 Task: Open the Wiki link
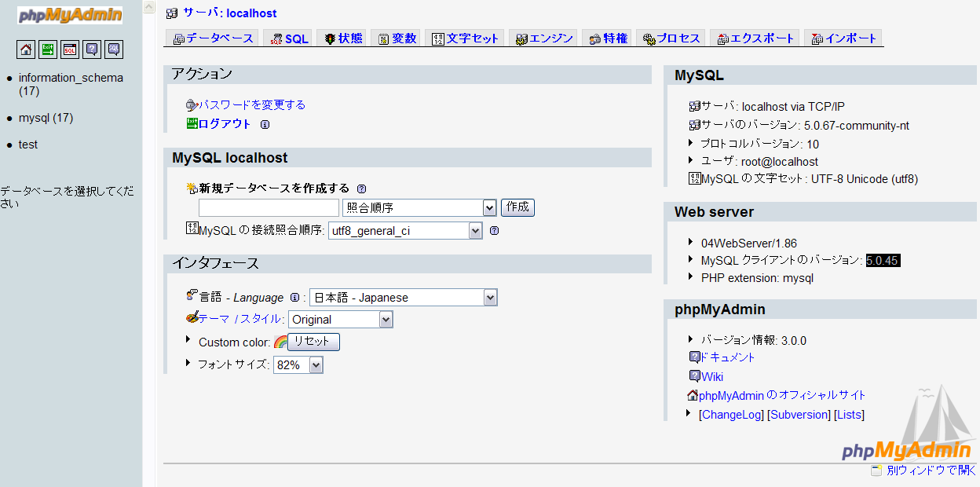[x=712, y=376]
